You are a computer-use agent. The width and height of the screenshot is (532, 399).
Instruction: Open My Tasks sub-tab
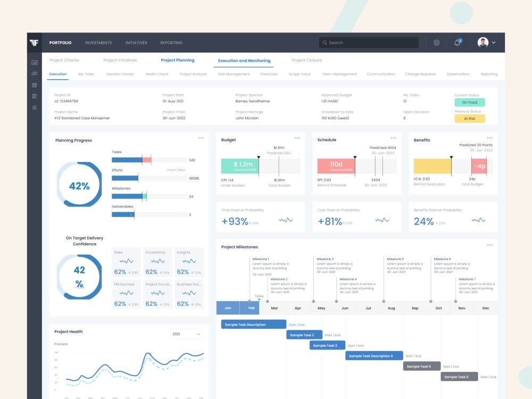click(86, 74)
